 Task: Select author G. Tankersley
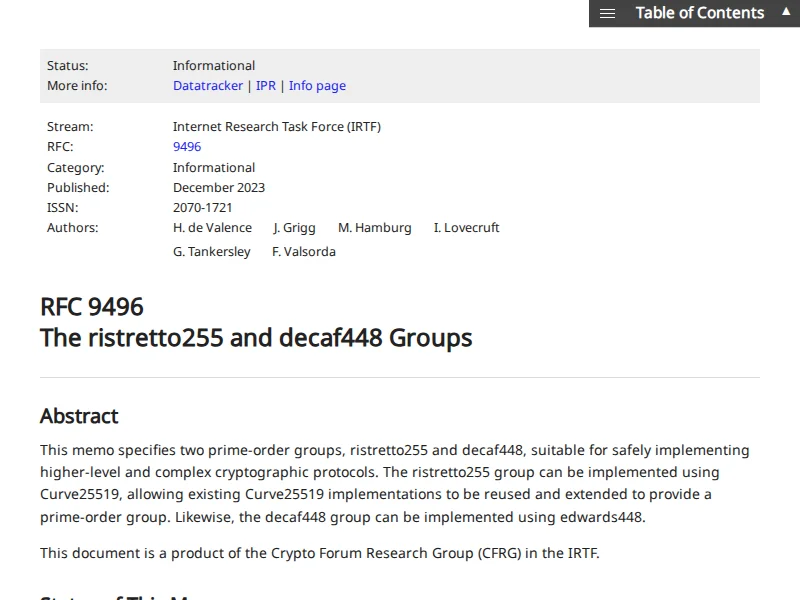[x=212, y=252]
